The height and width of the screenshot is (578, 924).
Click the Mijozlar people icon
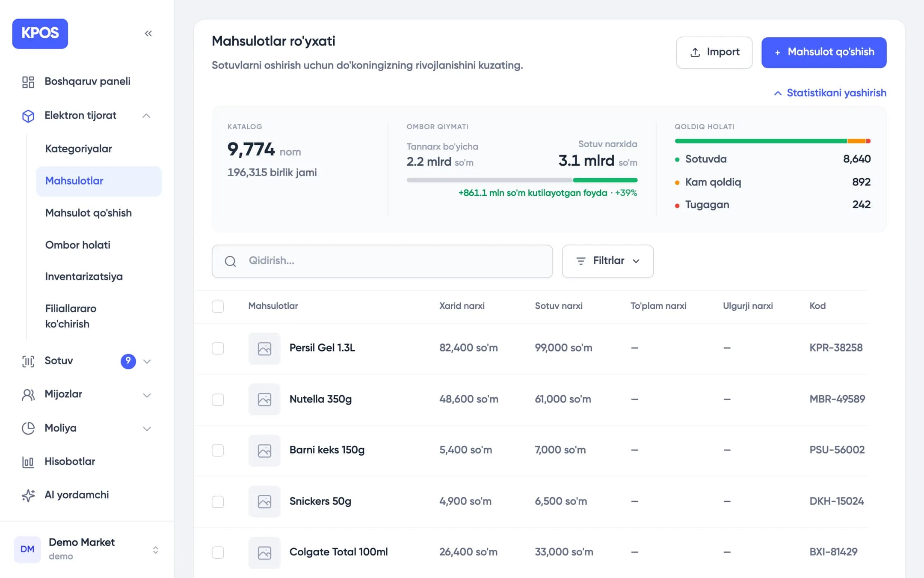point(28,394)
